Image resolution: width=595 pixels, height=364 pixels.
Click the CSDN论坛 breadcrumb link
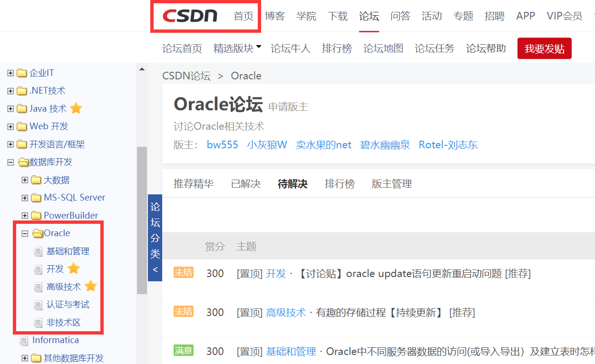click(x=186, y=76)
